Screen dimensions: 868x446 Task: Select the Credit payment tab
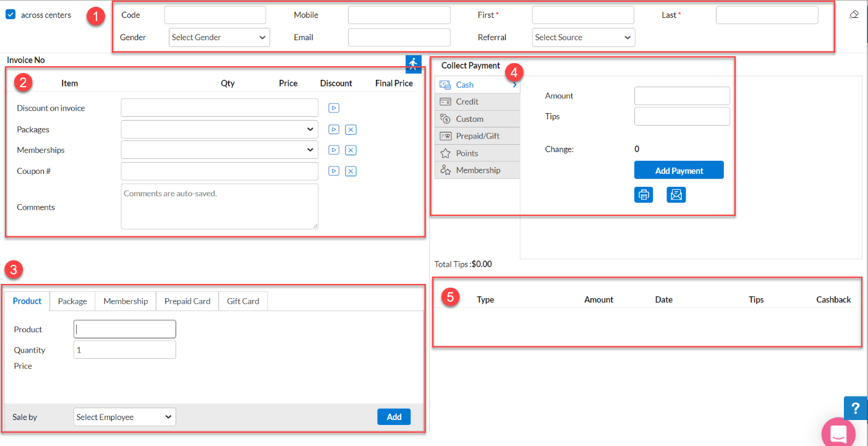477,101
